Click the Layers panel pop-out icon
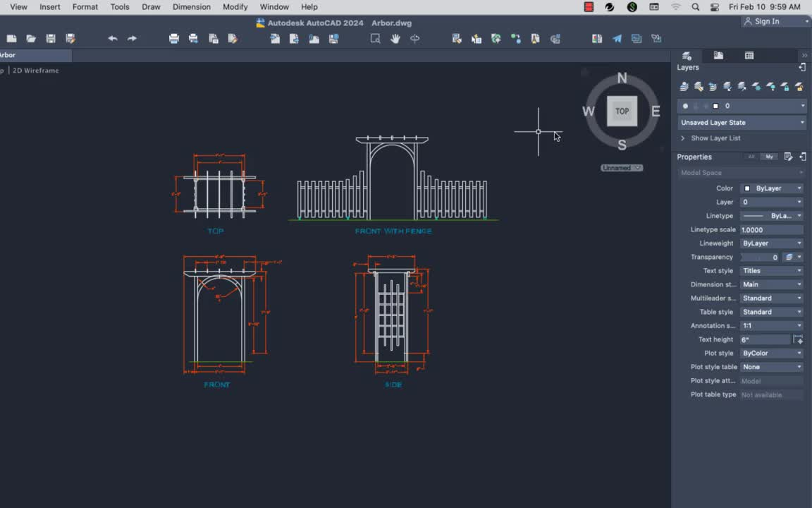Viewport: 812px width, 508px height. click(802, 68)
